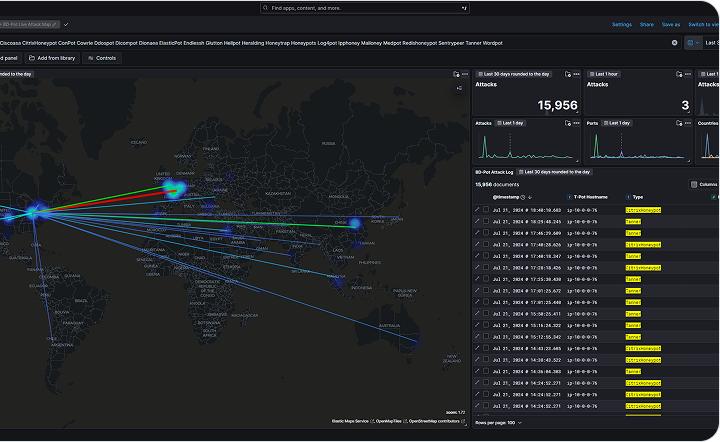Click the Attack Log Last 30 days badge

554,172
